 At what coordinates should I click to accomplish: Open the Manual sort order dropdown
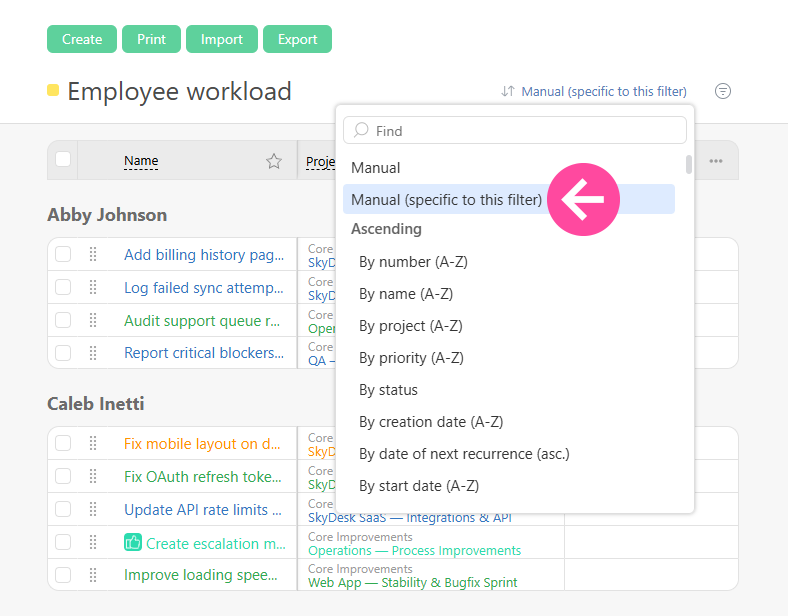coord(594,91)
